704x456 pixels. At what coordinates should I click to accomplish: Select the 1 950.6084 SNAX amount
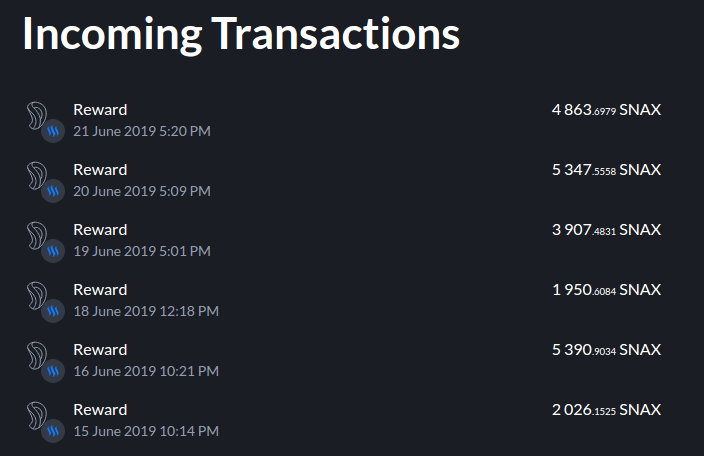click(606, 290)
